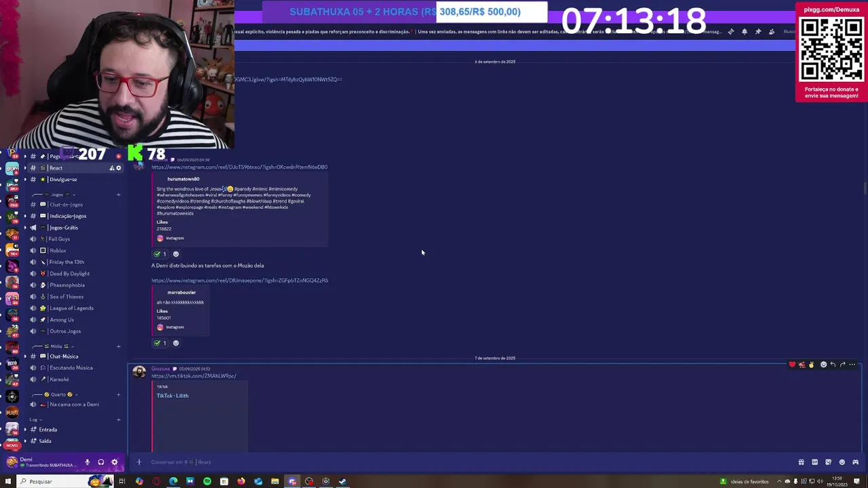The height and width of the screenshot is (488, 868).
Task: Open hurumatown80 author name in embed
Action: 183,179
